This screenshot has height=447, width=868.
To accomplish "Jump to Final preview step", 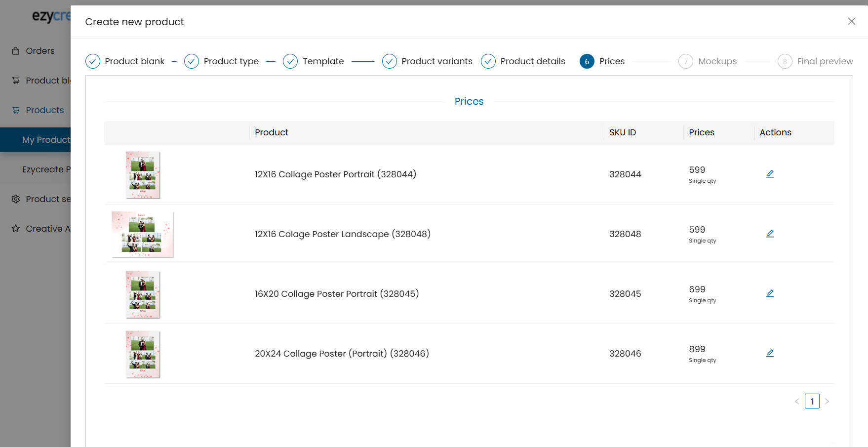I will click(815, 61).
